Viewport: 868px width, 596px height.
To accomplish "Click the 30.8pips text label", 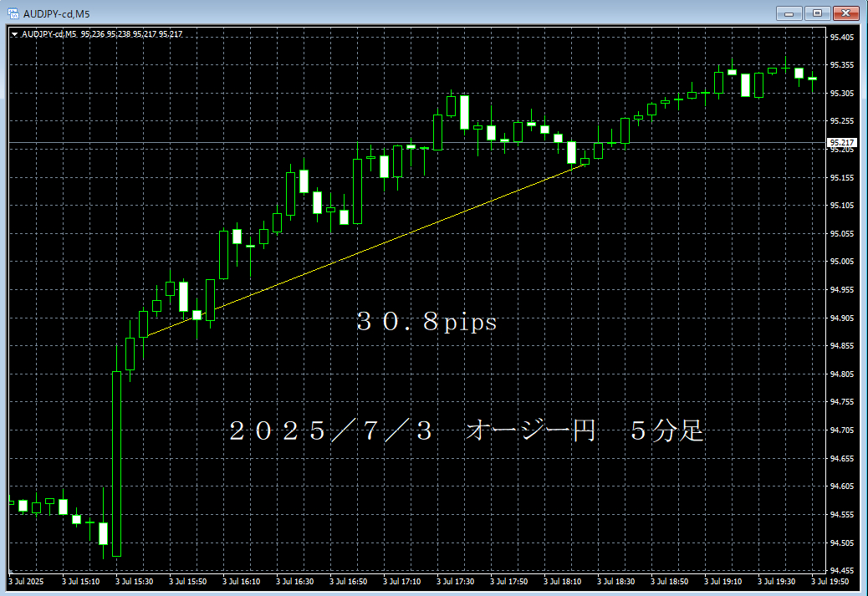I will pyautogui.click(x=426, y=323).
